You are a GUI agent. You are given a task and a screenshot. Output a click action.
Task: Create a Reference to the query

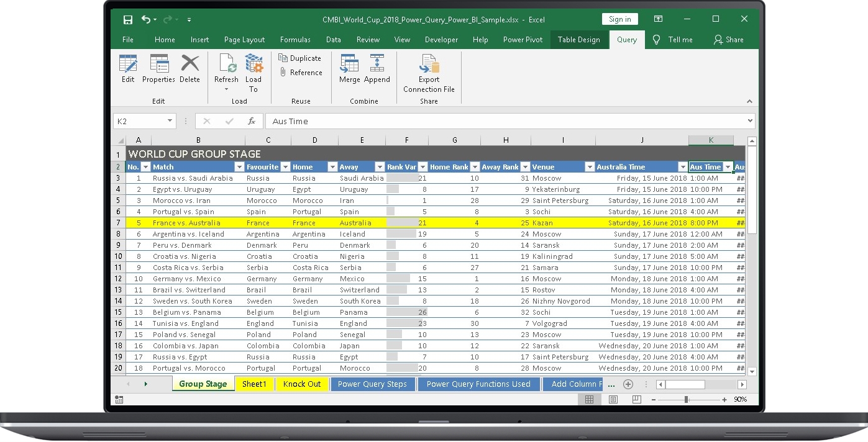click(300, 73)
